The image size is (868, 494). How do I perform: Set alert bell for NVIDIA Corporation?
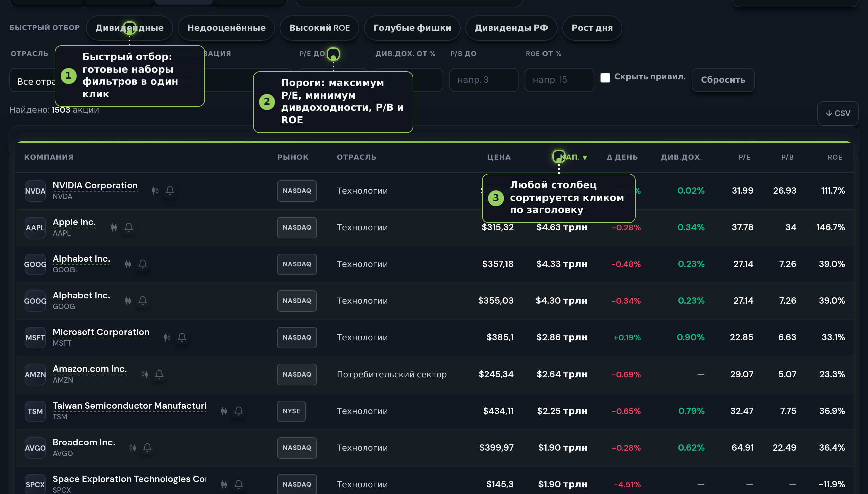coord(170,191)
